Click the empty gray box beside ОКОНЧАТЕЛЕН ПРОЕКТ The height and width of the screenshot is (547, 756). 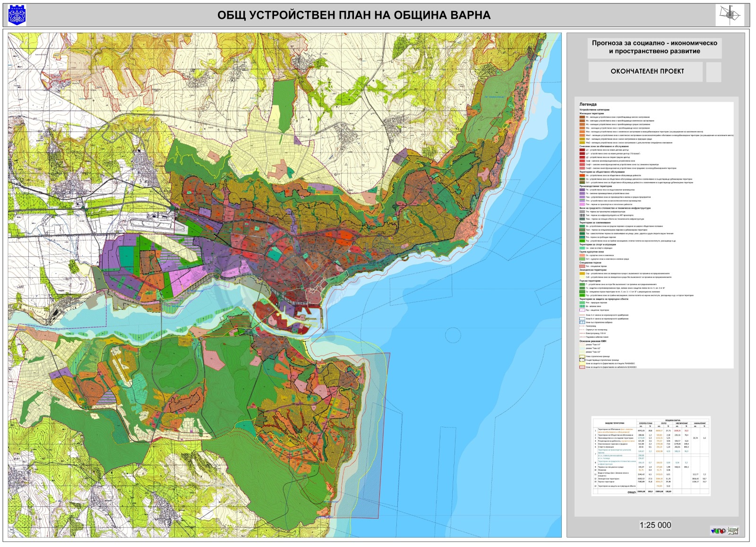(713, 72)
